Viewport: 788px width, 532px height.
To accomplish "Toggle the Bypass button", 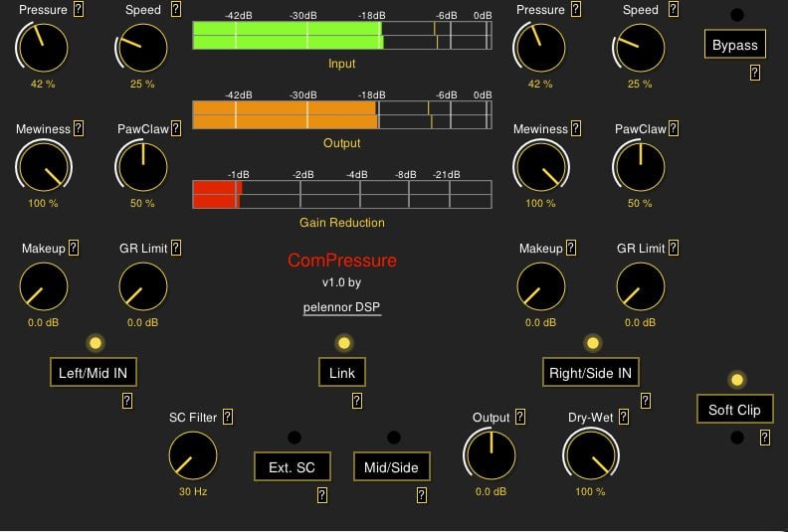I will point(734,45).
